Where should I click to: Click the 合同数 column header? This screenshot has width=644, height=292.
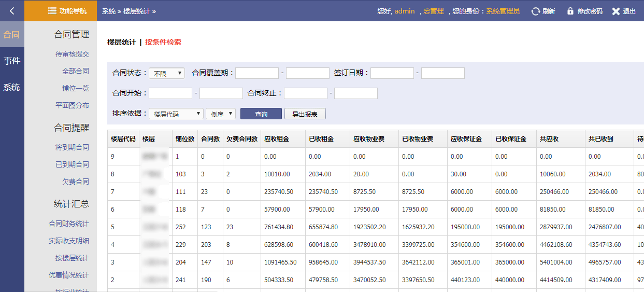pos(210,139)
